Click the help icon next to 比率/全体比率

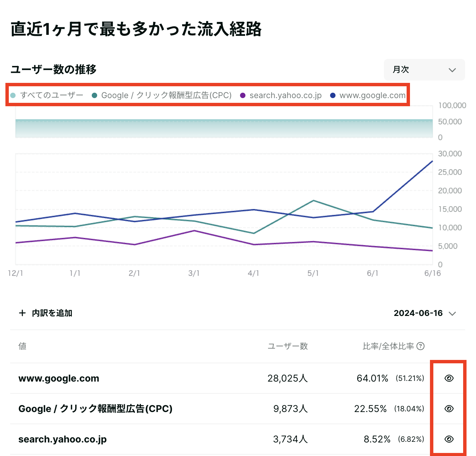coord(420,346)
